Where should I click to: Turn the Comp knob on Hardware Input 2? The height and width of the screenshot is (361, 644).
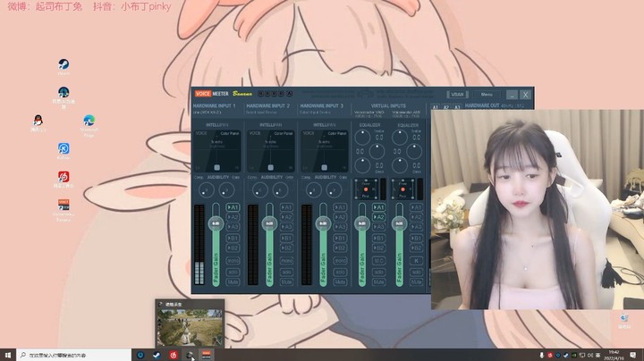click(259, 190)
